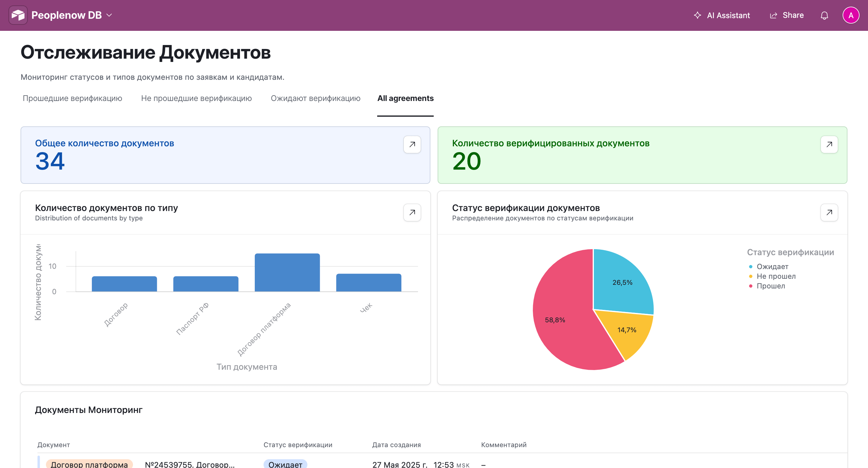Click the Отслеживание Документов page title
Image resolution: width=868 pixels, height=468 pixels.
click(x=146, y=53)
